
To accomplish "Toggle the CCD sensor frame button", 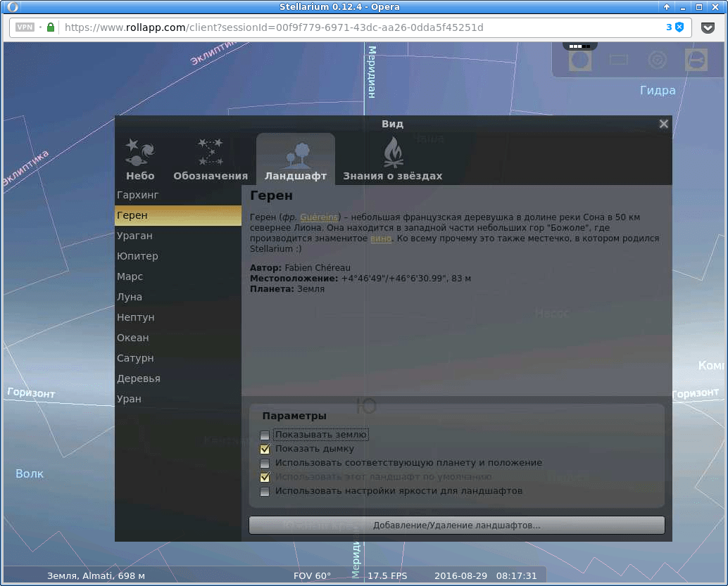I will click(x=618, y=60).
